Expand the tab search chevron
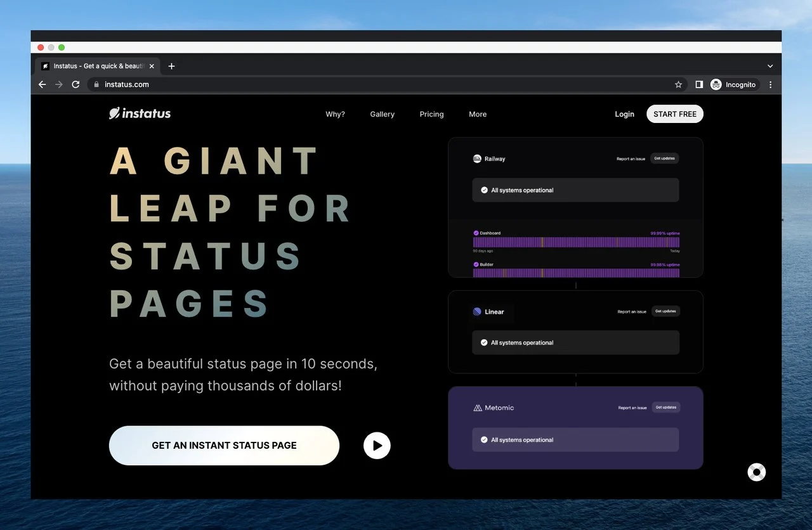 tap(770, 66)
